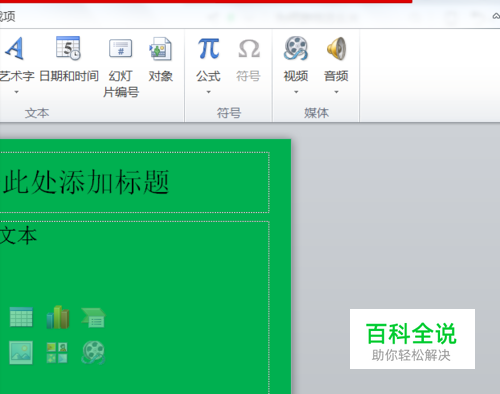
Task: Click the 媒体 ribbon group label
Action: (316, 113)
